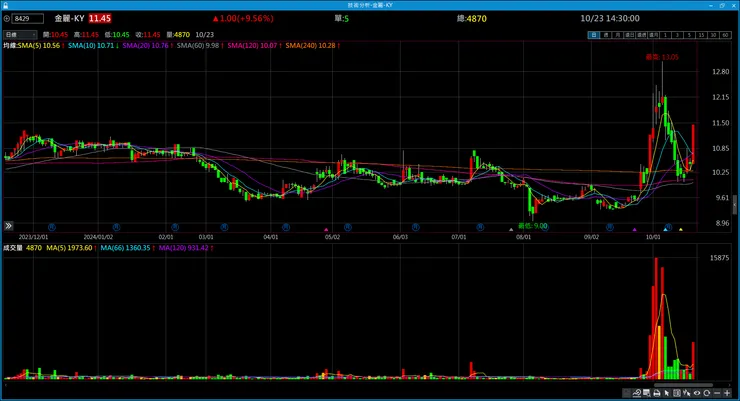Select the 15-minute timeframe button
740x401 pixels.
(x=701, y=35)
